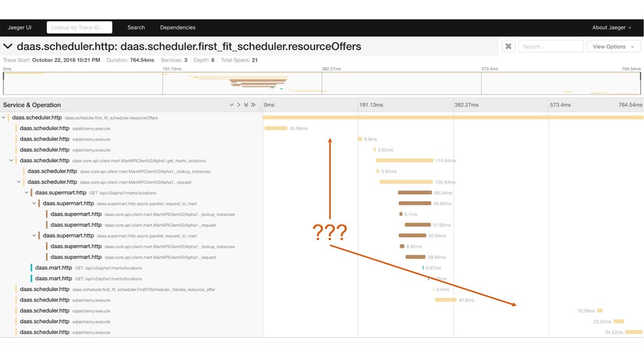644x362 pixels.
Task: Click the 68.34ms supermart span bar
Action: (415, 192)
